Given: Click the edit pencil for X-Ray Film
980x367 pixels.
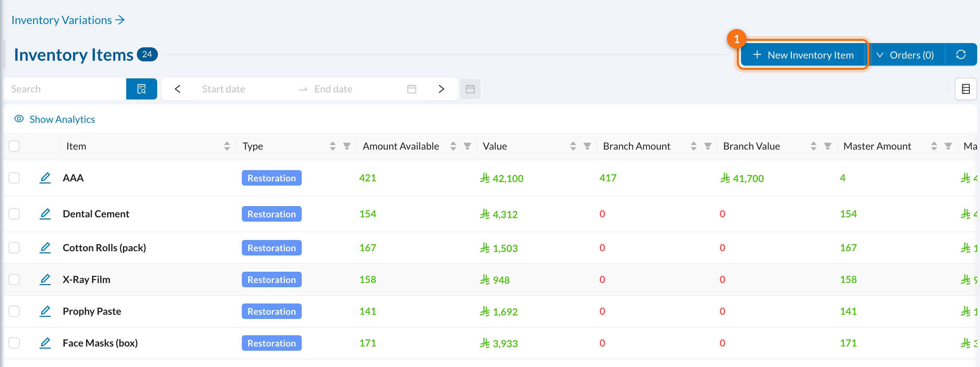Looking at the screenshot, I should pyautogui.click(x=45, y=279).
